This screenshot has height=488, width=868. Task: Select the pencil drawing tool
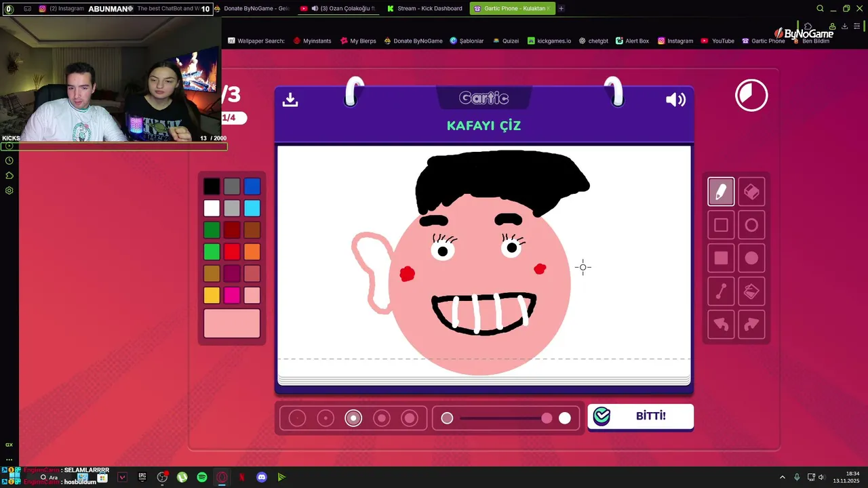(721, 192)
